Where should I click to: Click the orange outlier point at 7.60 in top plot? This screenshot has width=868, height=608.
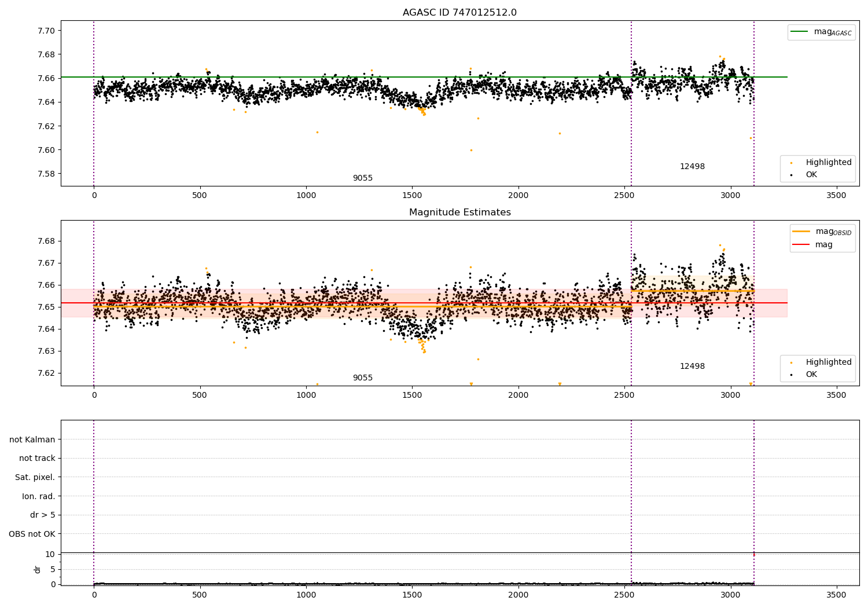[x=471, y=150]
